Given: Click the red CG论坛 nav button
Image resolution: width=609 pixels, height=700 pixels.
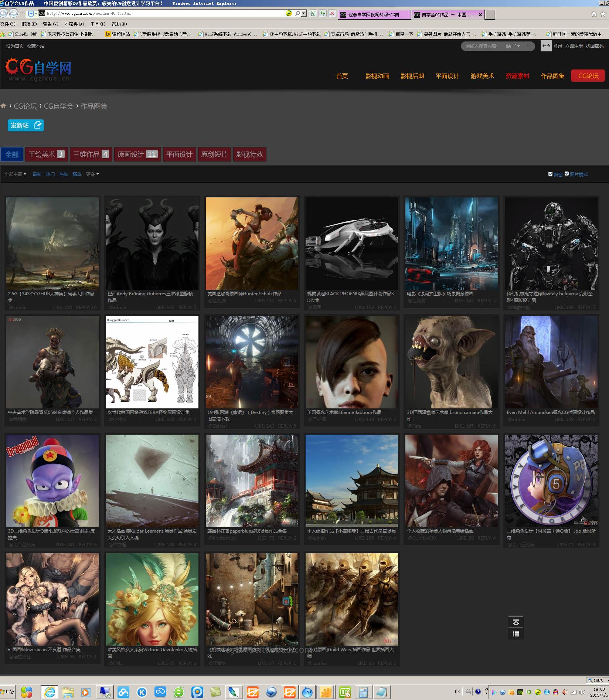Looking at the screenshot, I should (x=588, y=76).
